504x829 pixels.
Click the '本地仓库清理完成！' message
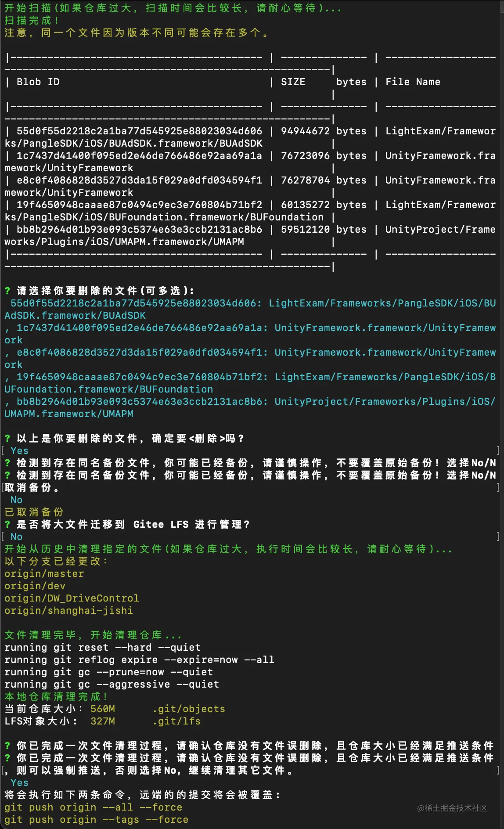(56, 696)
